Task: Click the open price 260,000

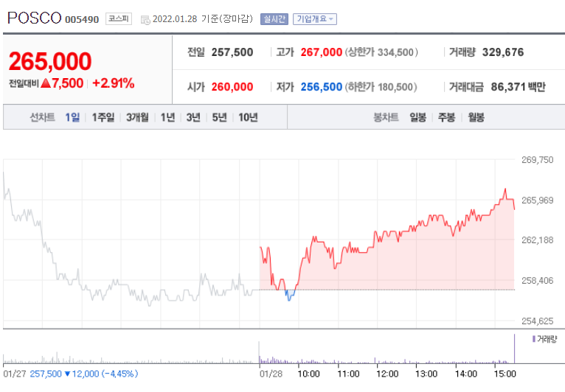Action: [232, 87]
